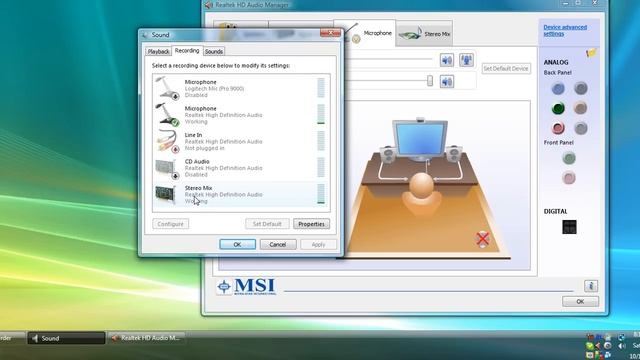
Task: Click the Realtek Microphone icon with green check
Action: pos(167,115)
